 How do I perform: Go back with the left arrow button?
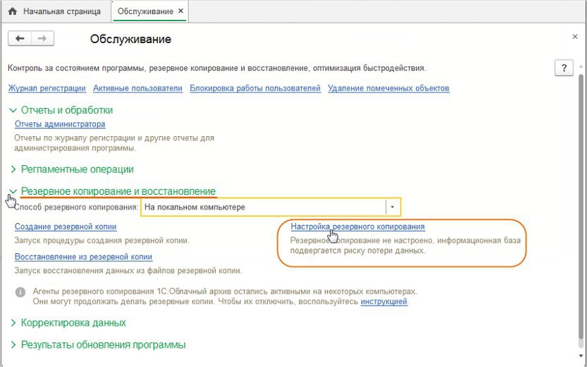20,39
